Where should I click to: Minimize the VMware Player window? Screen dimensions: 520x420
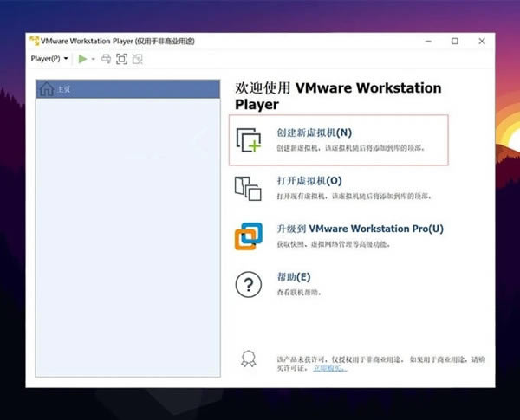(x=428, y=41)
